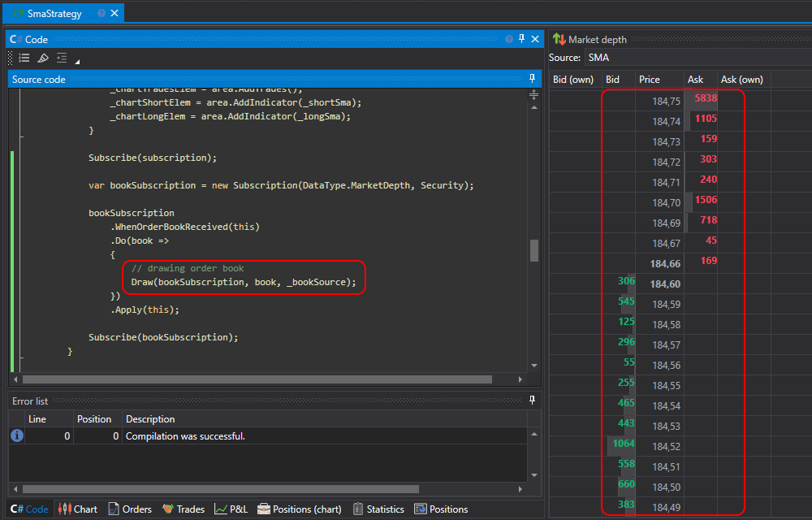The image size is (812, 520).
Task: Click Ask (own) column header
Action: (x=744, y=80)
